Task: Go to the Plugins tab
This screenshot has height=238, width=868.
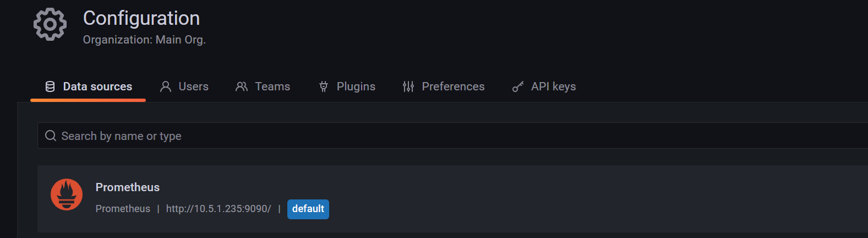Action: (356, 86)
